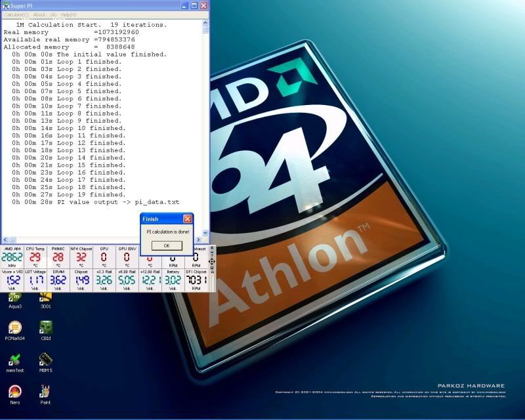Click the DRAM 3.62 voltage readout
The width and height of the screenshot is (525, 420).
tap(58, 280)
